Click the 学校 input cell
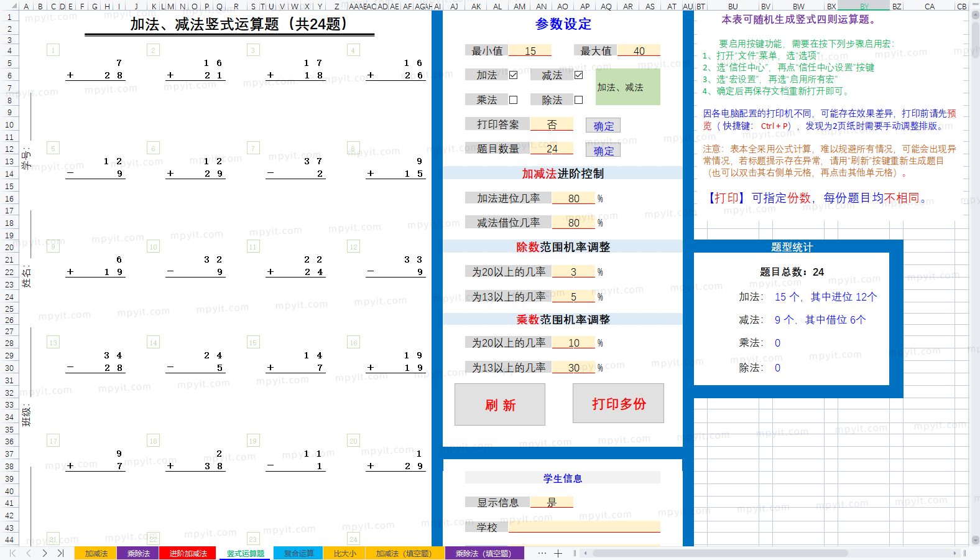The width and height of the screenshot is (980, 560). click(x=584, y=527)
